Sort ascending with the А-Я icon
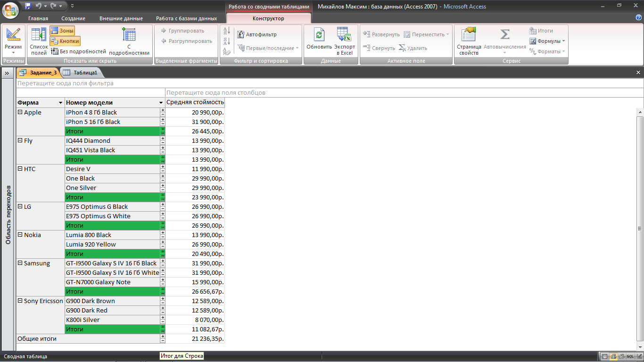The height and width of the screenshot is (362, 644). click(226, 31)
